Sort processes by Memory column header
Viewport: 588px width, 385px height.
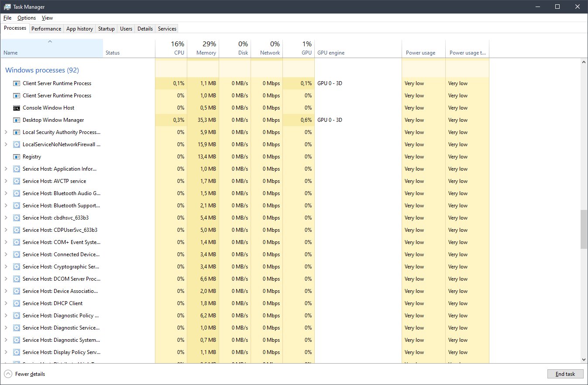coord(203,48)
